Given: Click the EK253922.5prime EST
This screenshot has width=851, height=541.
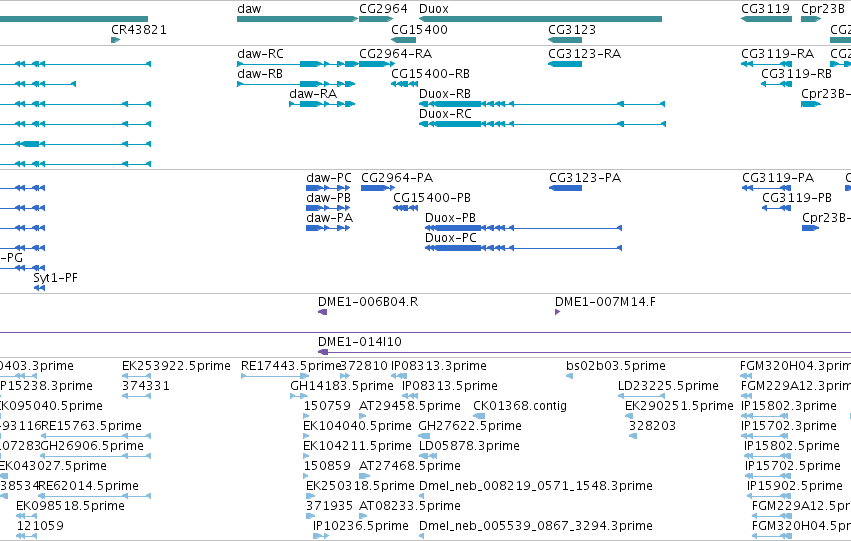Looking at the screenshot, I should tap(136, 376).
